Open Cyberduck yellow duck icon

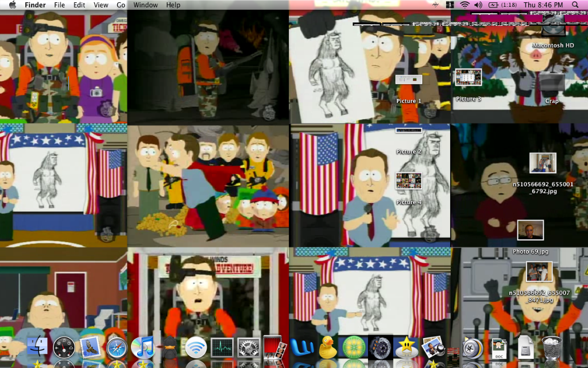point(327,348)
